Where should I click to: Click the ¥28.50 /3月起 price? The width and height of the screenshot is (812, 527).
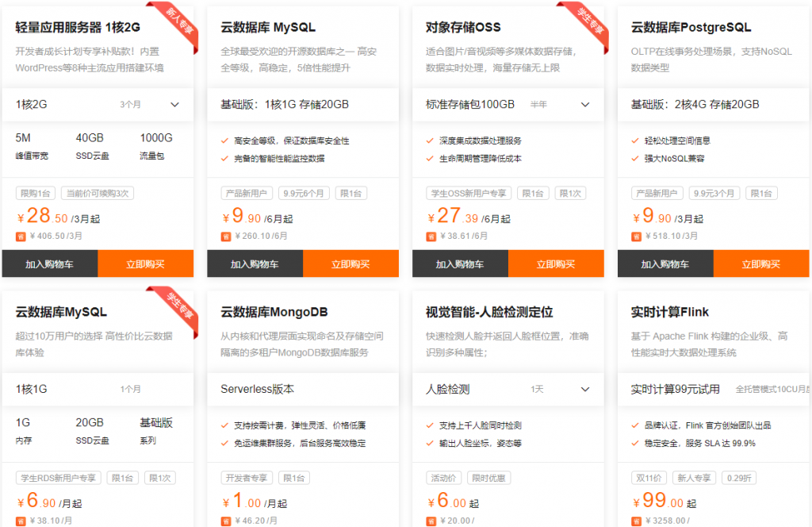59,216
